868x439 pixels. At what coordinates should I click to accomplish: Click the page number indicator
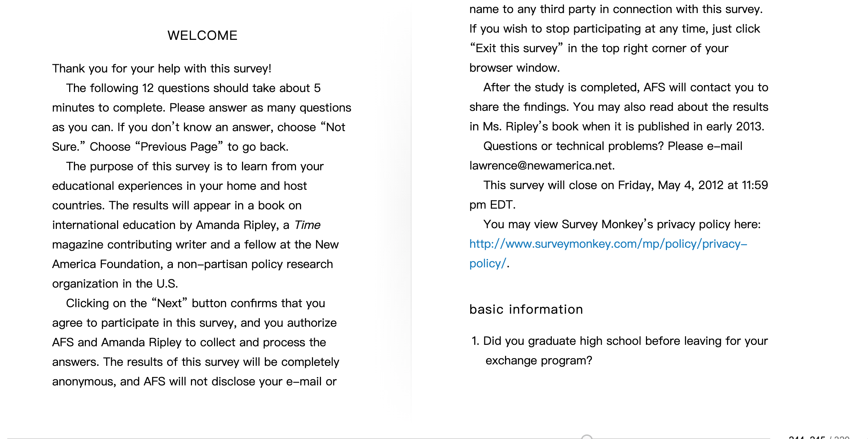point(819,437)
